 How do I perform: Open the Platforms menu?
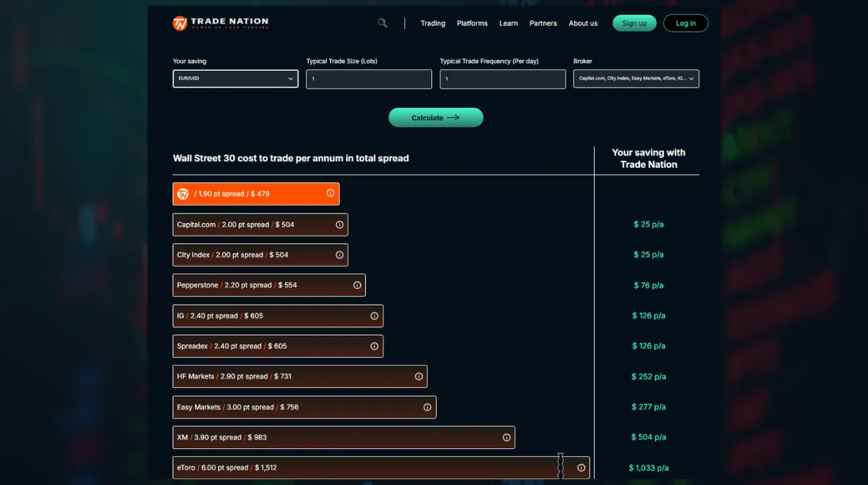472,23
